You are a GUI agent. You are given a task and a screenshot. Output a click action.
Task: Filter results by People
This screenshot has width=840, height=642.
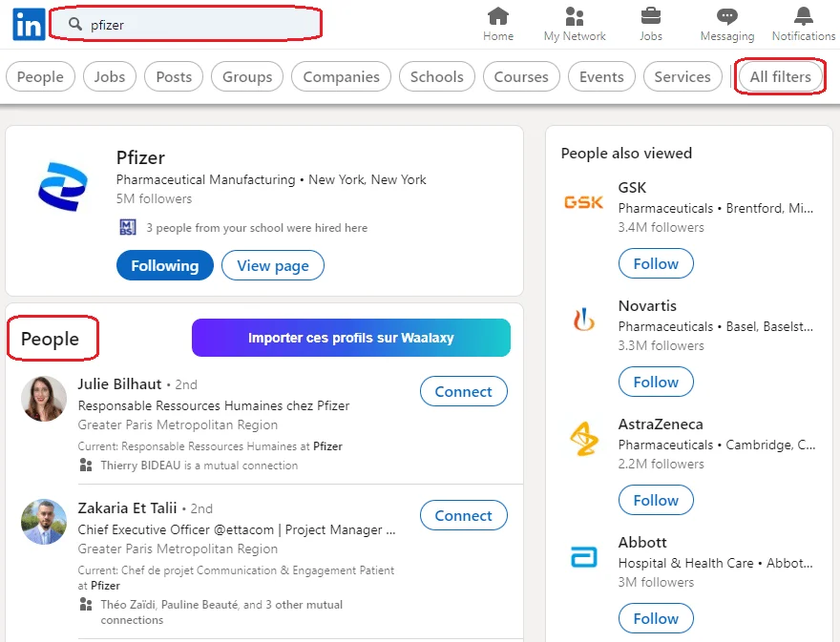pos(40,76)
